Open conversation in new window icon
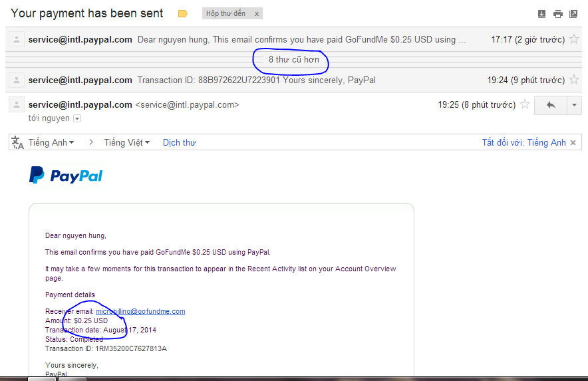 click(x=573, y=14)
